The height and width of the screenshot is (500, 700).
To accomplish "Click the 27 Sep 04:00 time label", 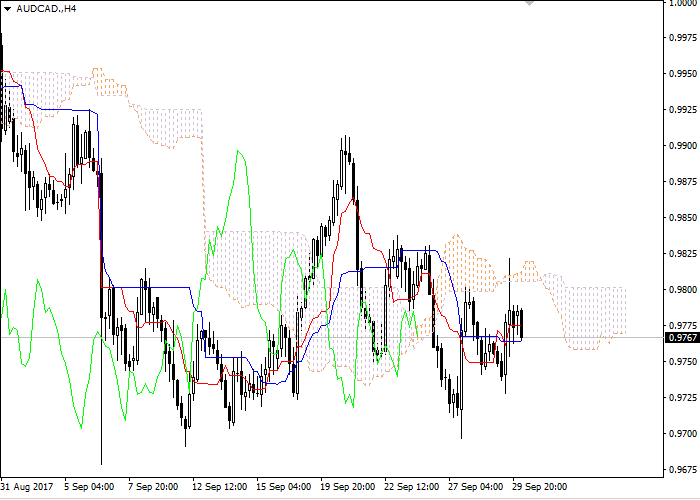I will [476, 487].
